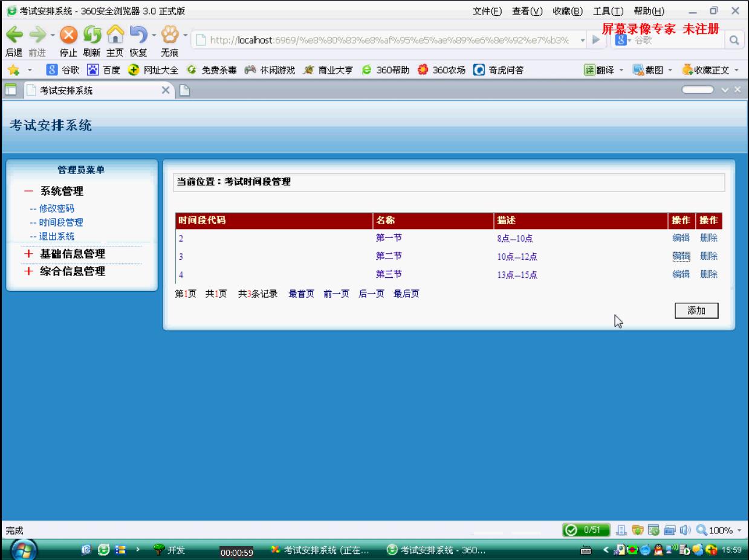The height and width of the screenshot is (560, 749).
Task: Open the 翻译 dropdown arrow
Action: coord(621,71)
